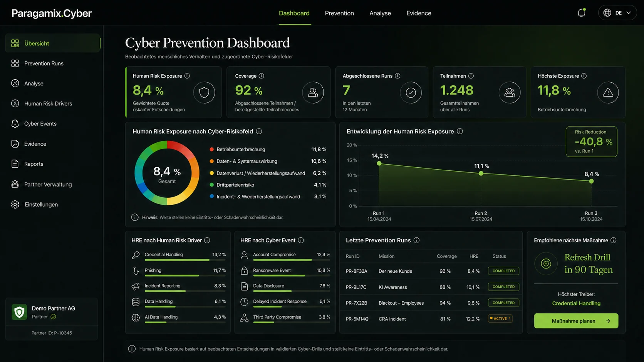Click the Partner ID: P-10345 text
The height and width of the screenshot is (362, 644).
click(x=52, y=333)
